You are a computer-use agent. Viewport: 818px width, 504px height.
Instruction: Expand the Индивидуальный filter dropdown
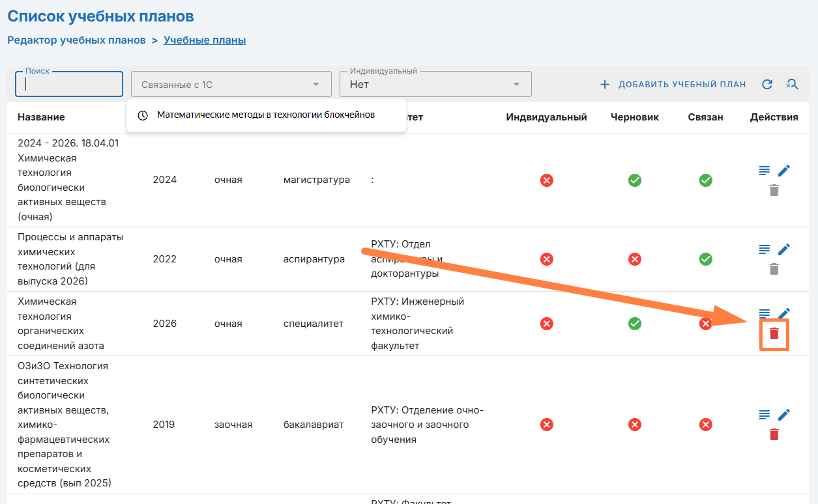click(x=435, y=84)
